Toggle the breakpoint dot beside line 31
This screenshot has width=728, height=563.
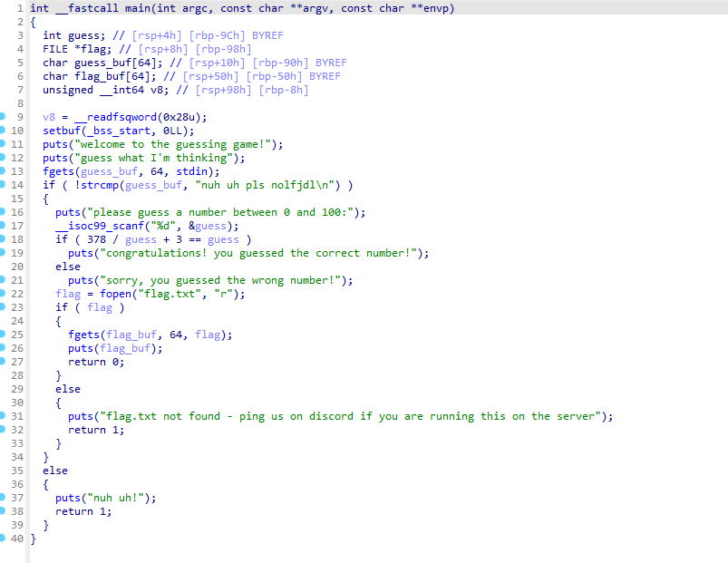coord(3,415)
